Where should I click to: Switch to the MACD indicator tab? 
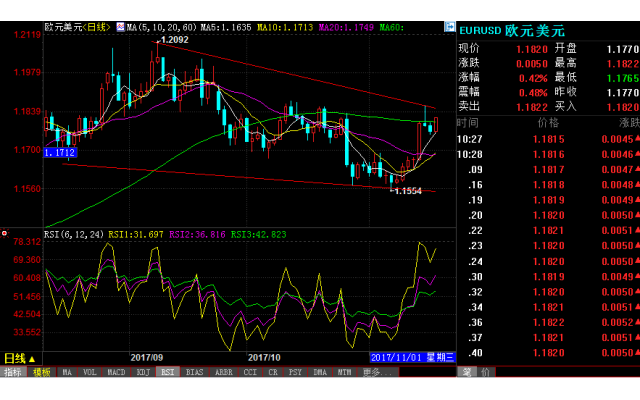tap(117, 372)
